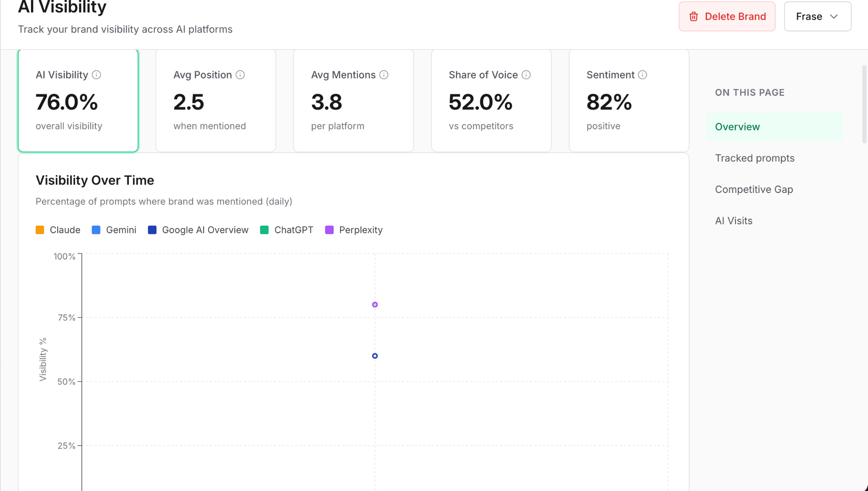Toggle ChatGPT series in chart legend
868x491 pixels.
click(x=287, y=230)
